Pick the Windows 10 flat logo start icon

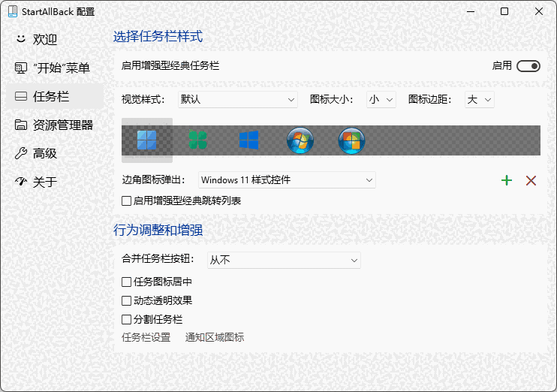(248, 140)
